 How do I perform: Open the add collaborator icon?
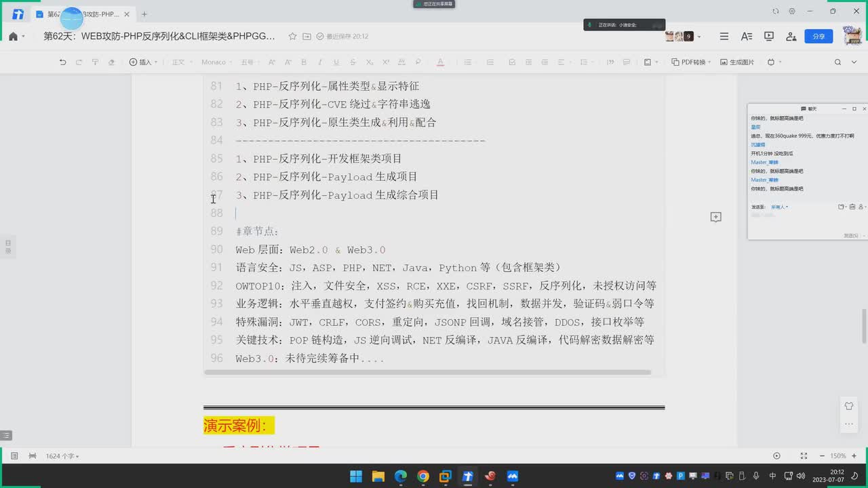pos(791,37)
